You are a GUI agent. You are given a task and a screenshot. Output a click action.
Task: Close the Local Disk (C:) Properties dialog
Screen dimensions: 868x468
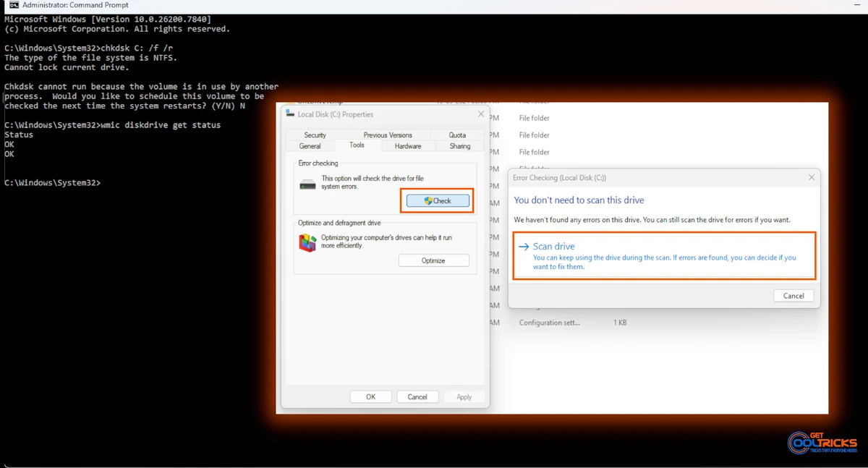[x=481, y=114]
